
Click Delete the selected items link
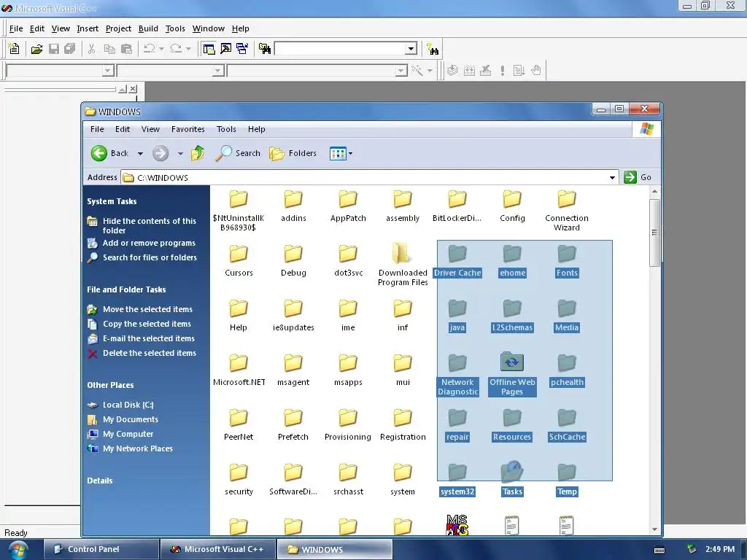[x=149, y=353]
